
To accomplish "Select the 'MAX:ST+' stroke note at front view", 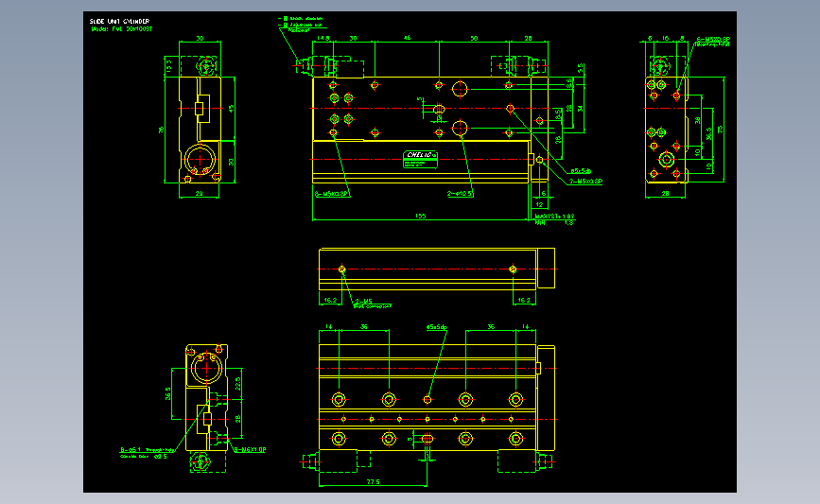I will click(554, 216).
